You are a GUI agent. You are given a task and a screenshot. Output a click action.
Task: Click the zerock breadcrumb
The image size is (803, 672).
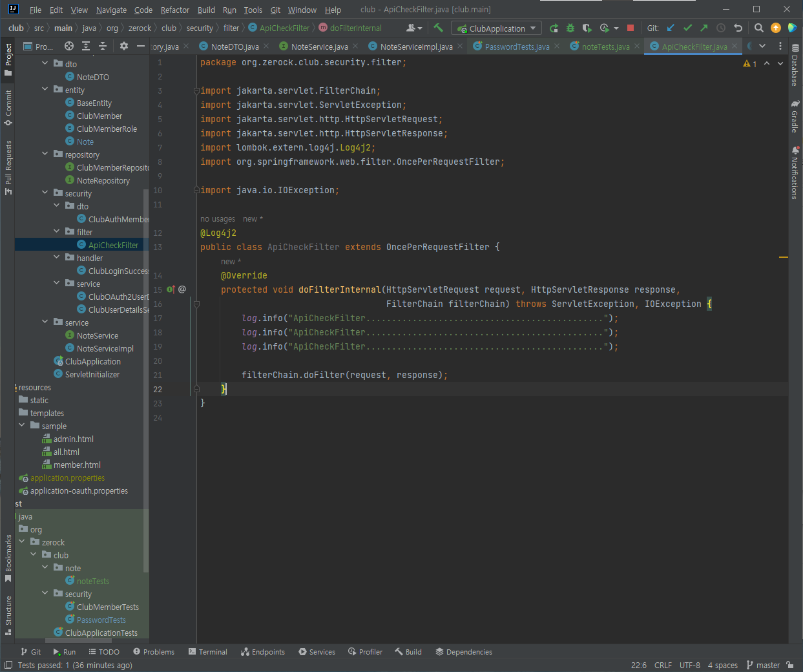point(140,28)
